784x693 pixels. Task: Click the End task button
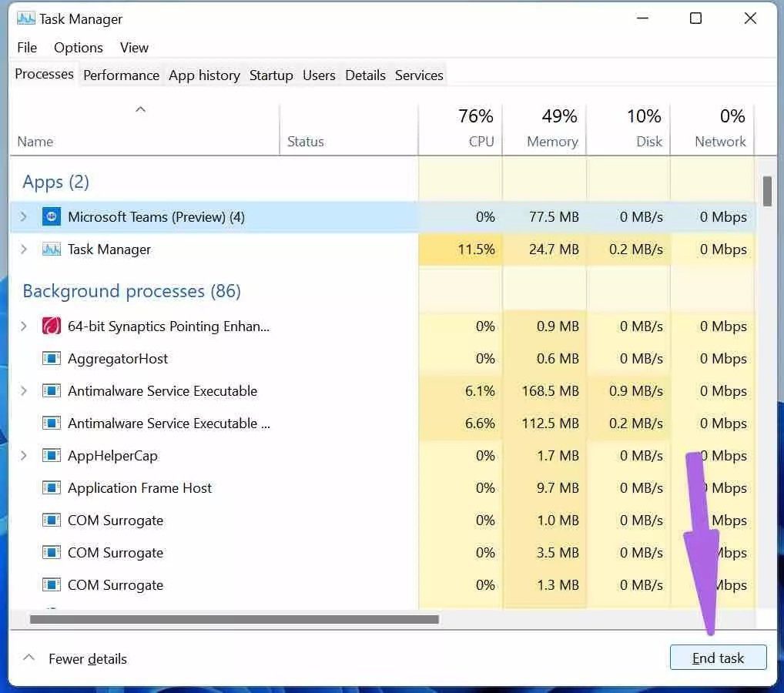click(718, 658)
